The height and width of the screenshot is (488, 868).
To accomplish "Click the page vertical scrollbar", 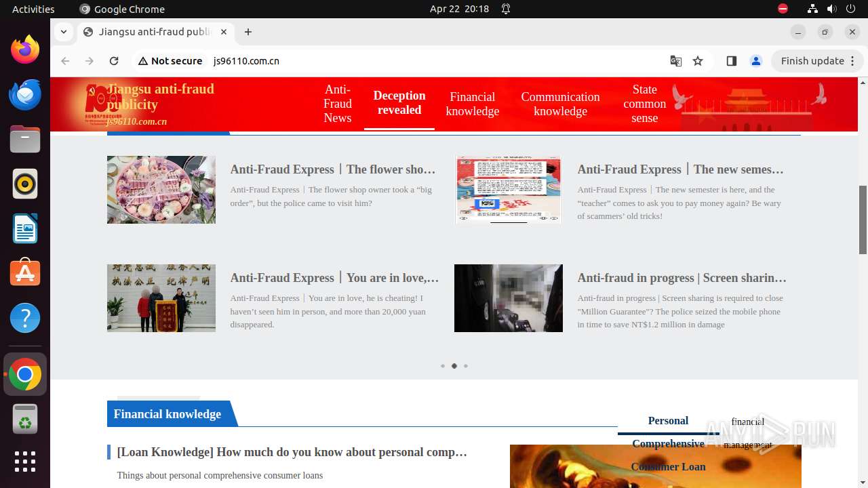I will click(863, 220).
